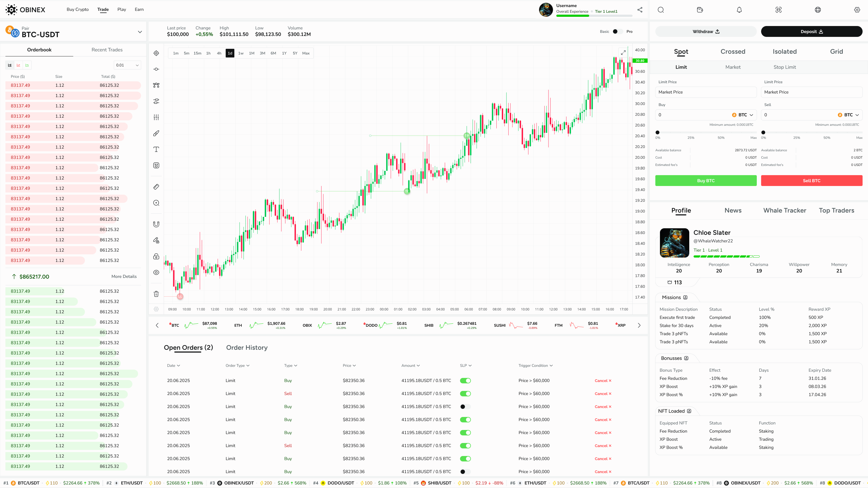Open the wallet icon in header
The height and width of the screenshot is (488, 868).
pos(700,10)
